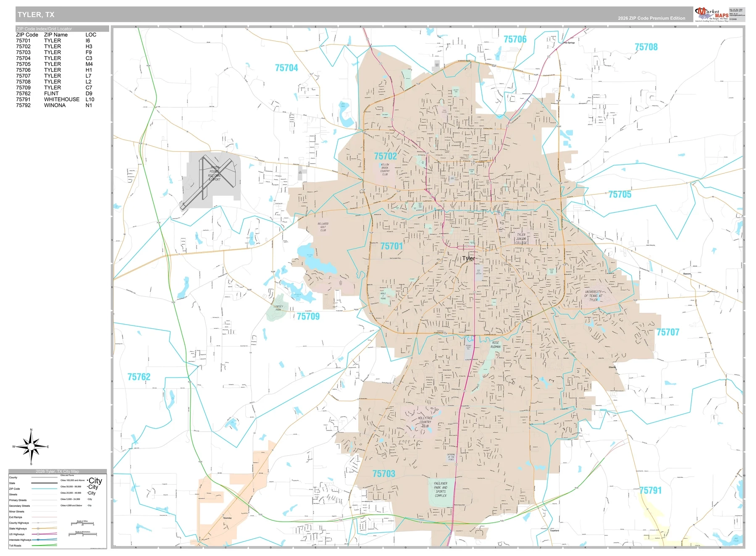Screen dimensions: 756x556
Task: Click the 75708 label on the map
Action: pyautogui.click(x=646, y=47)
